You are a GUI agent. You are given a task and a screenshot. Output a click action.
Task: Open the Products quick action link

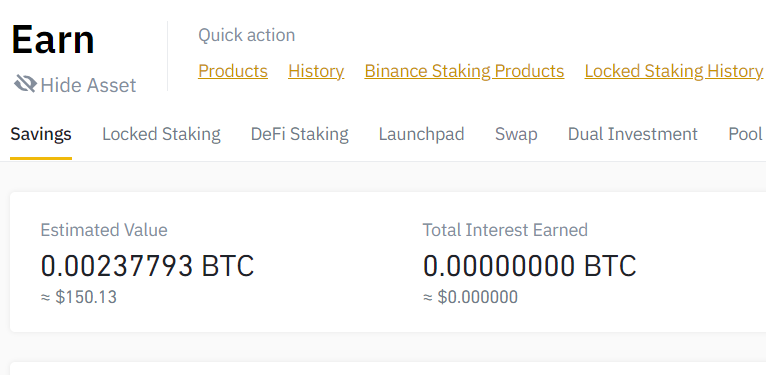233,71
